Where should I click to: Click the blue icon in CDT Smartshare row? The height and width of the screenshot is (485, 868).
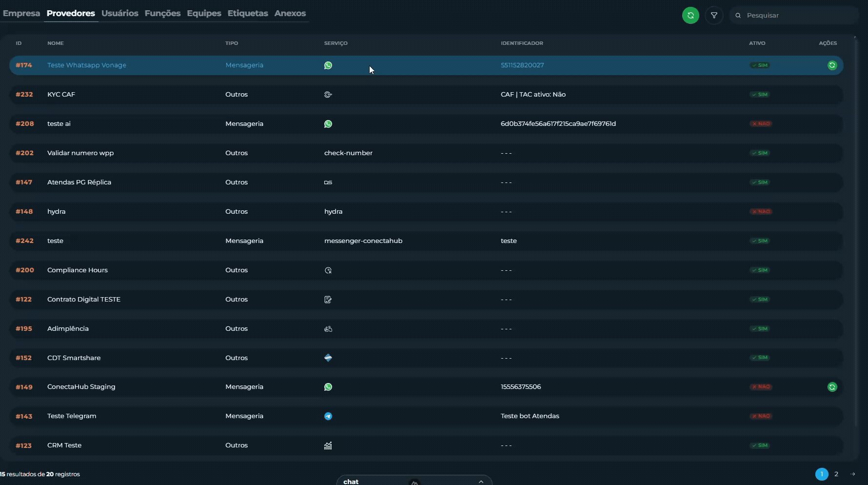click(x=328, y=358)
